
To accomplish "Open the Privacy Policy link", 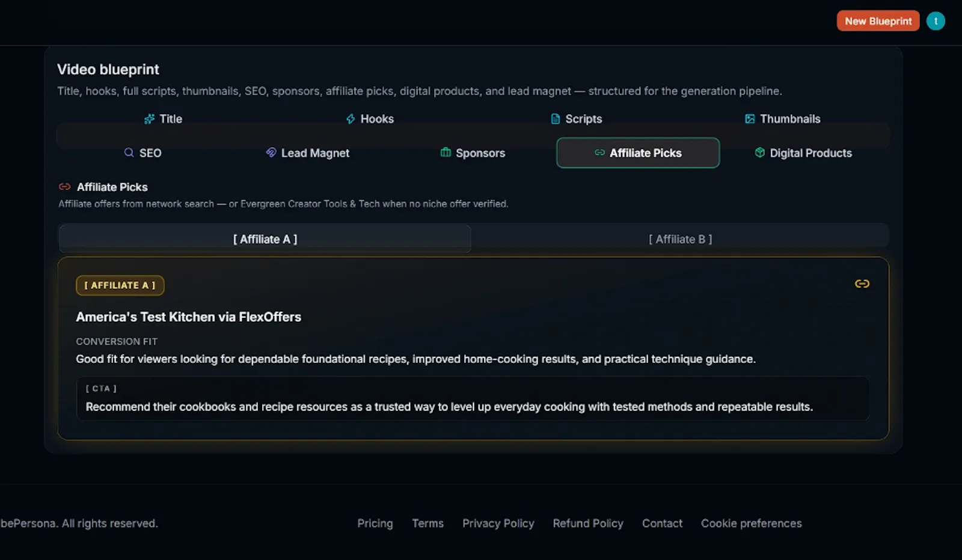I will click(498, 523).
